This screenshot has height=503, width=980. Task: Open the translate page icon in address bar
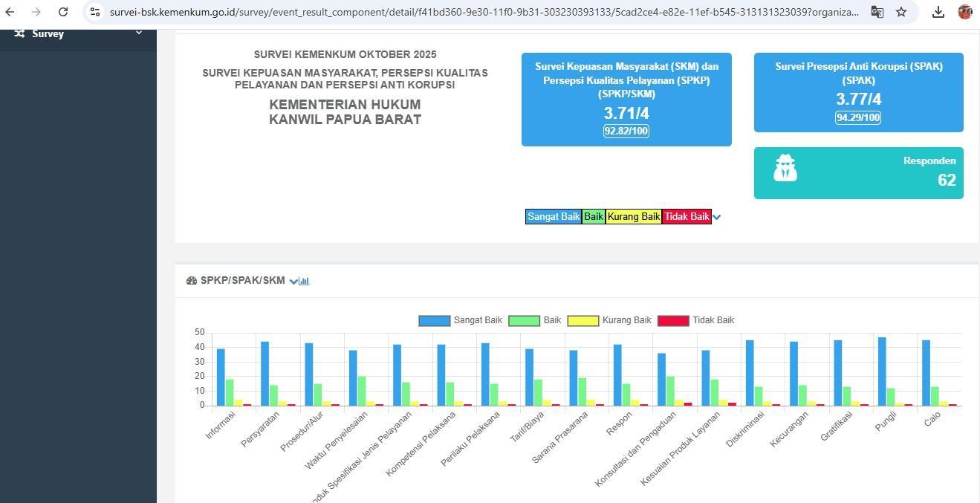(x=877, y=12)
